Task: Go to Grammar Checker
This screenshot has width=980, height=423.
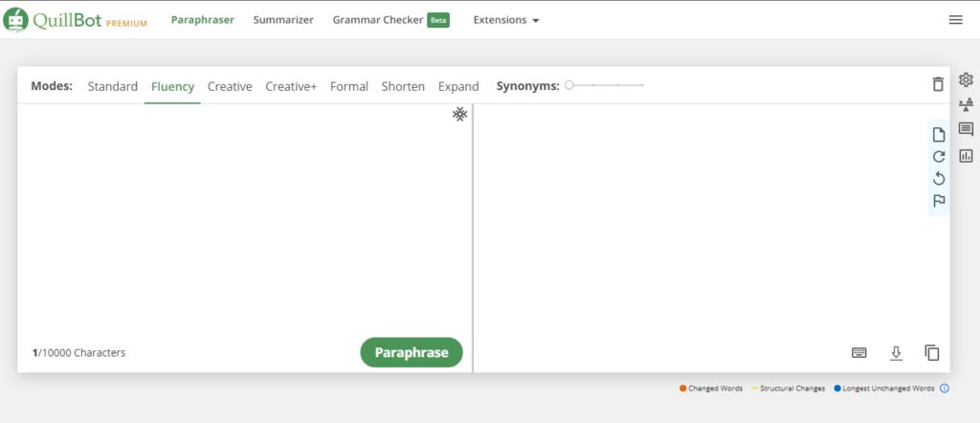Action: tap(377, 20)
